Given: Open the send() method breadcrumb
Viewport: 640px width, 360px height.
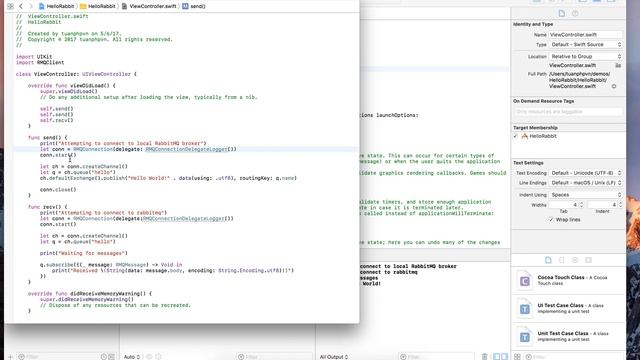Looking at the screenshot, I should tap(194, 6).
